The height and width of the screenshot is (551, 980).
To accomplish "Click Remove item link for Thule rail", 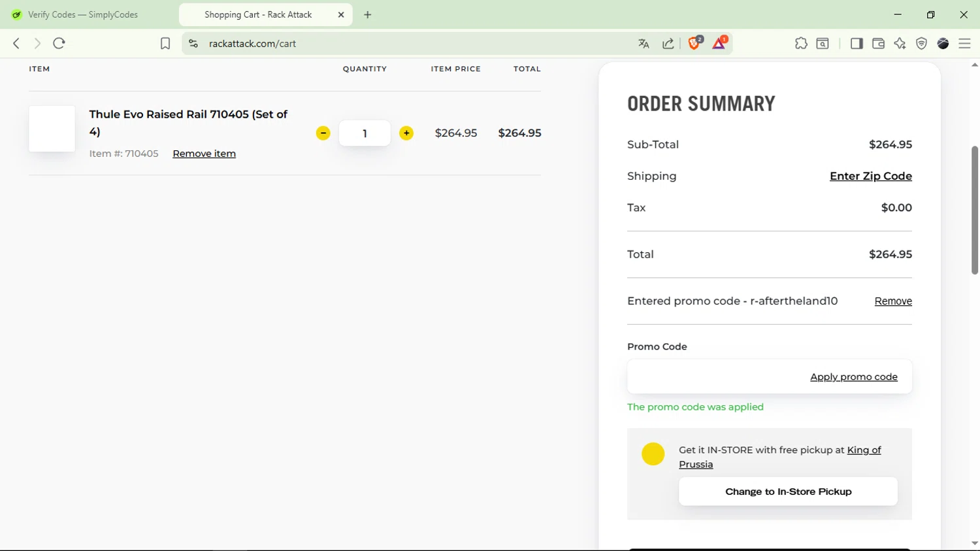I will [x=204, y=154].
